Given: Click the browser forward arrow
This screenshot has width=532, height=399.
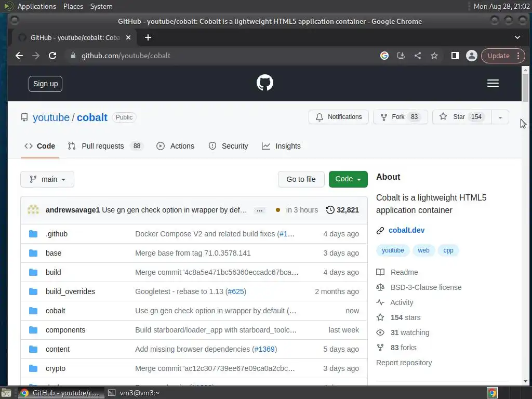Looking at the screenshot, I should tap(36, 56).
